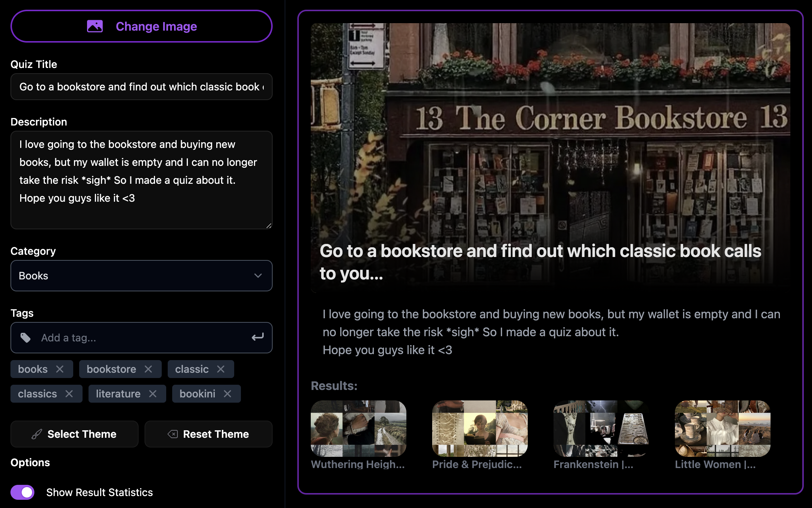
Task: Open the Category dropdown showing Books
Action: coord(141,276)
